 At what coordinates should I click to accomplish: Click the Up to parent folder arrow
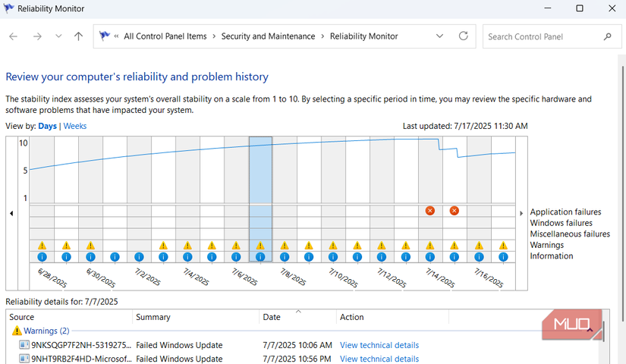(x=78, y=36)
